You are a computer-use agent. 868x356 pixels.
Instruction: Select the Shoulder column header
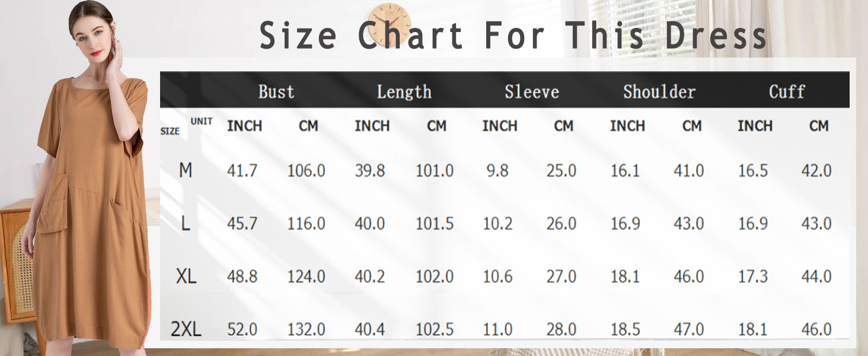pyautogui.click(x=659, y=92)
